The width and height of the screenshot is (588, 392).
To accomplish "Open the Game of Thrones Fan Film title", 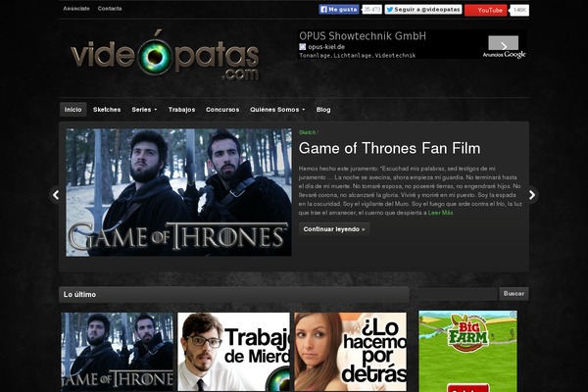I will (x=389, y=148).
